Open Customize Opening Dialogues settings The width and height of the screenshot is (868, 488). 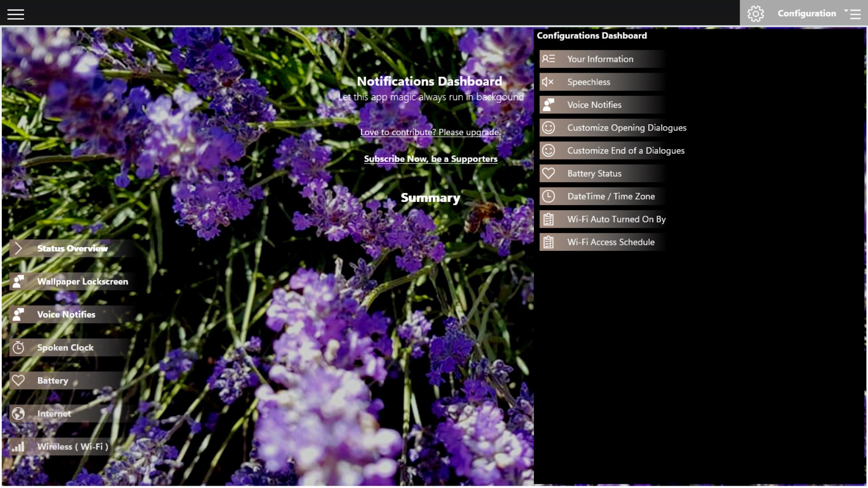(x=626, y=128)
